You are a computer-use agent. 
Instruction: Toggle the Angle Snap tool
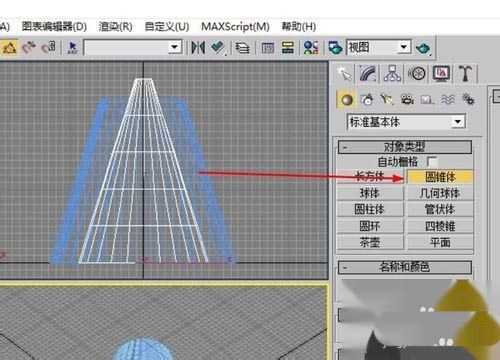coord(9,48)
